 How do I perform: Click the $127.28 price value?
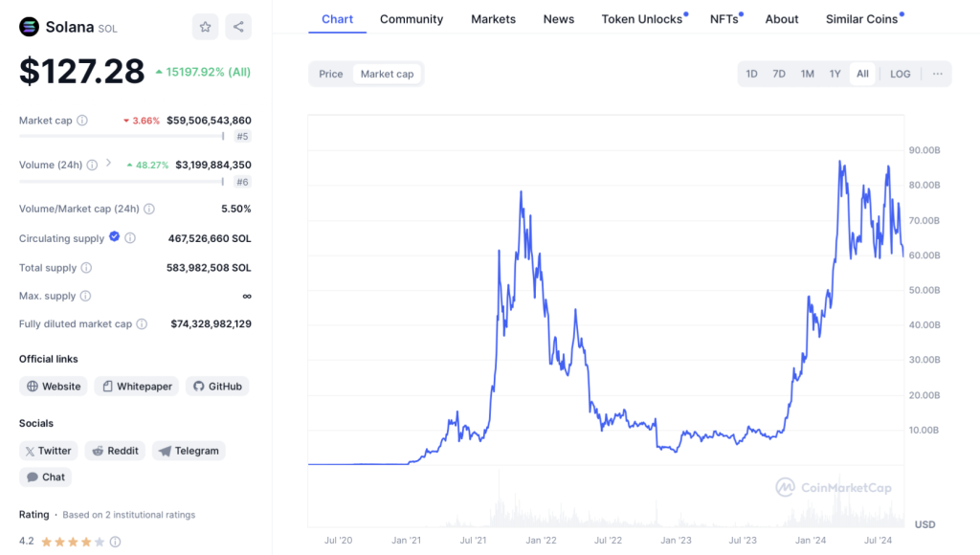click(x=82, y=71)
